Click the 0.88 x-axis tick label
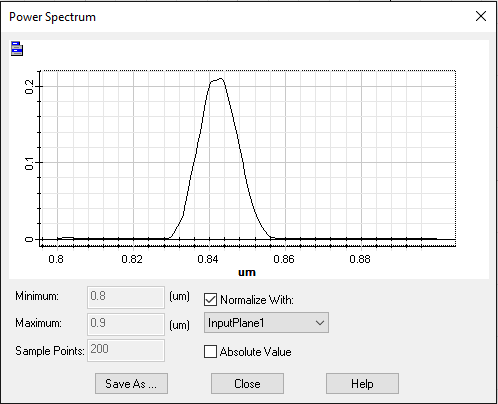The width and height of the screenshot is (498, 404). point(360,259)
